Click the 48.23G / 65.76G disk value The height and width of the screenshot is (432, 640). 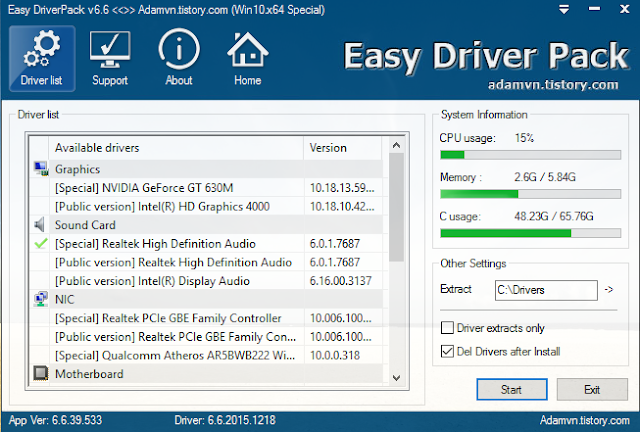pyautogui.click(x=554, y=216)
